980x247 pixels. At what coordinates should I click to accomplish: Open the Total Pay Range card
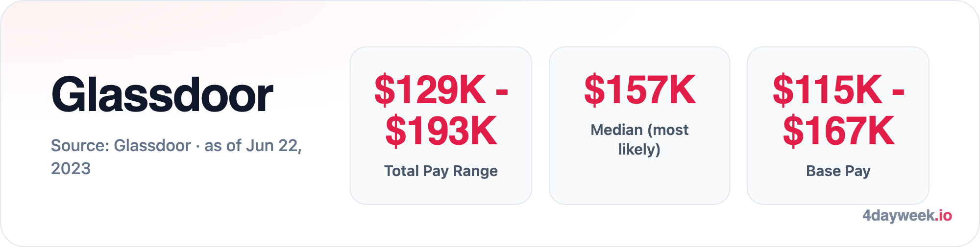pyautogui.click(x=441, y=126)
